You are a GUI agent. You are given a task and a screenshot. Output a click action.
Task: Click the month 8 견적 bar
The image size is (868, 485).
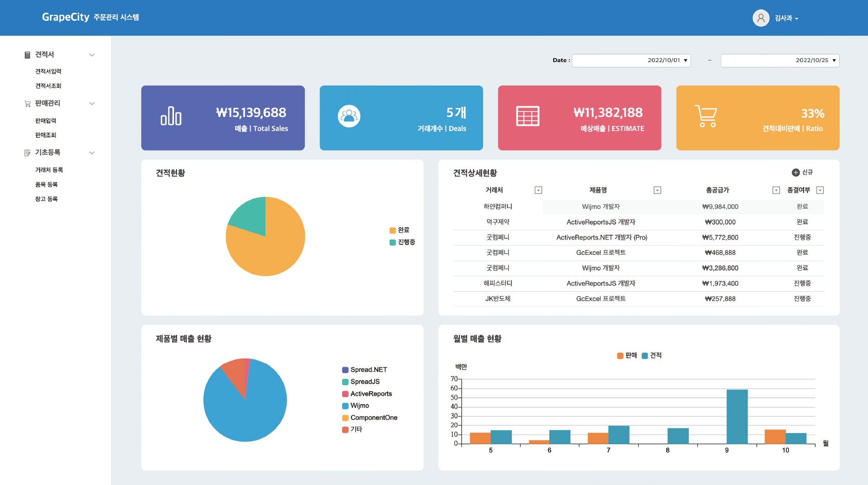(x=678, y=436)
